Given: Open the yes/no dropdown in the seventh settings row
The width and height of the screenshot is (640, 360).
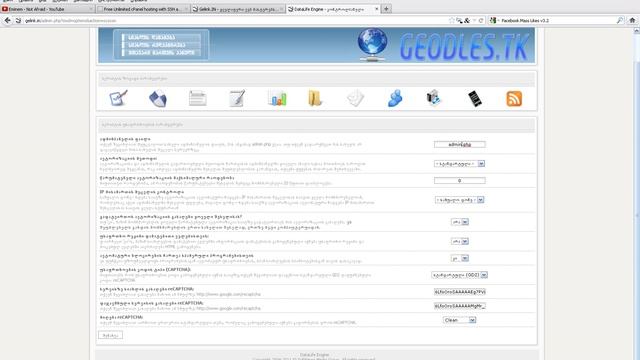Looking at the screenshot, I should (x=460, y=258).
